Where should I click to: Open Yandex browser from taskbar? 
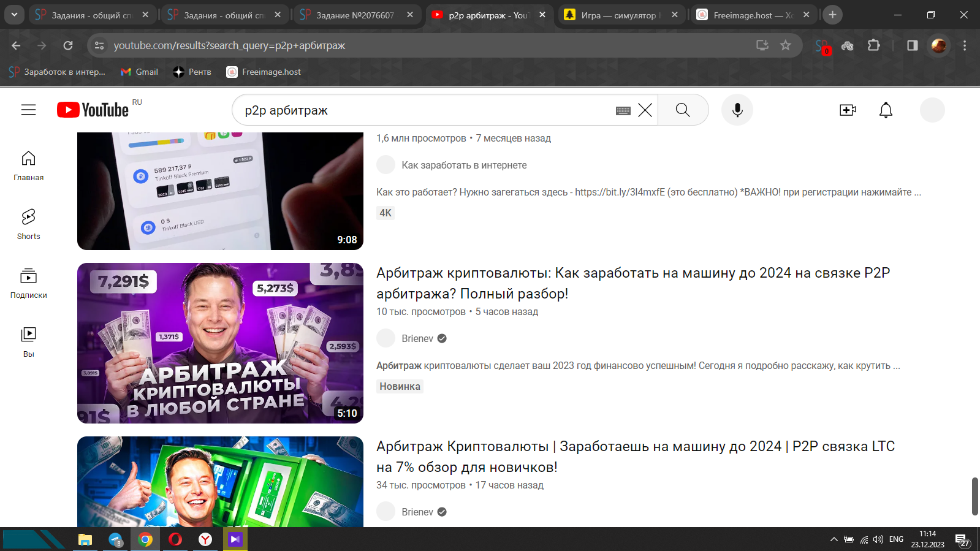click(x=205, y=539)
